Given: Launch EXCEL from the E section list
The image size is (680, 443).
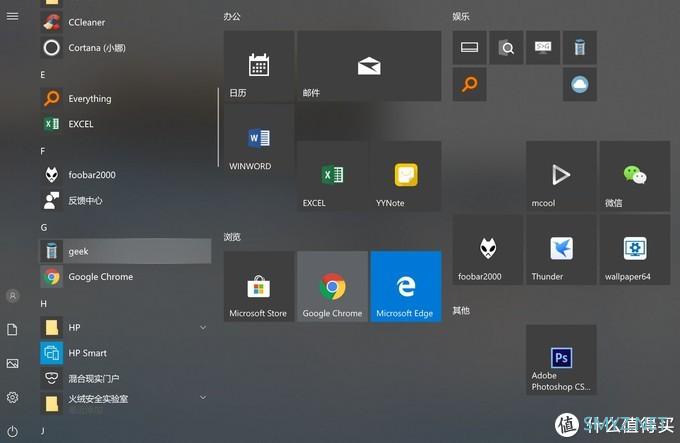Looking at the screenshot, I should click(x=126, y=124).
